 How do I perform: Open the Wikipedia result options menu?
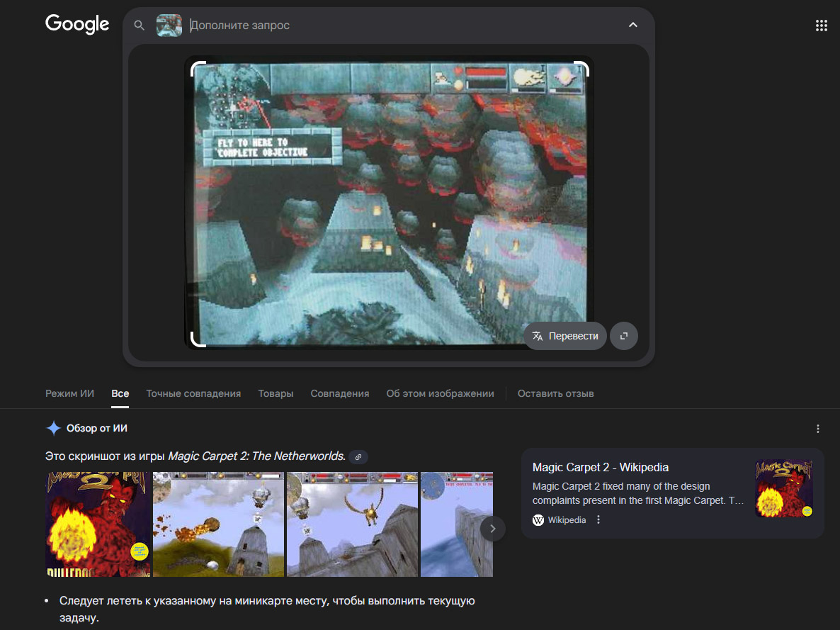pyautogui.click(x=598, y=519)
